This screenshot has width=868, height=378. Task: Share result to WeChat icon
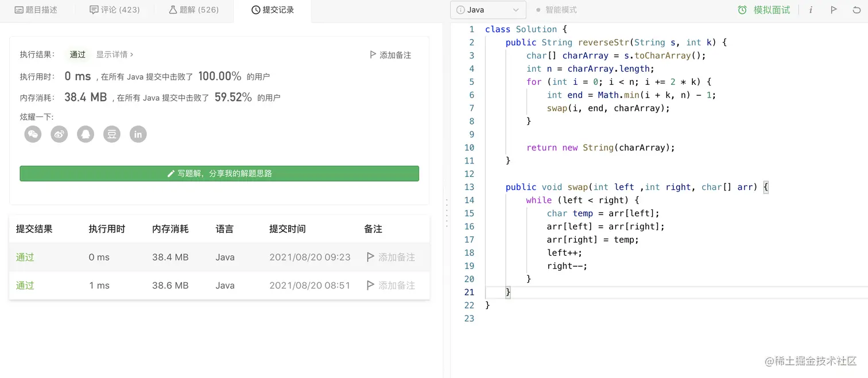(33, 134)
